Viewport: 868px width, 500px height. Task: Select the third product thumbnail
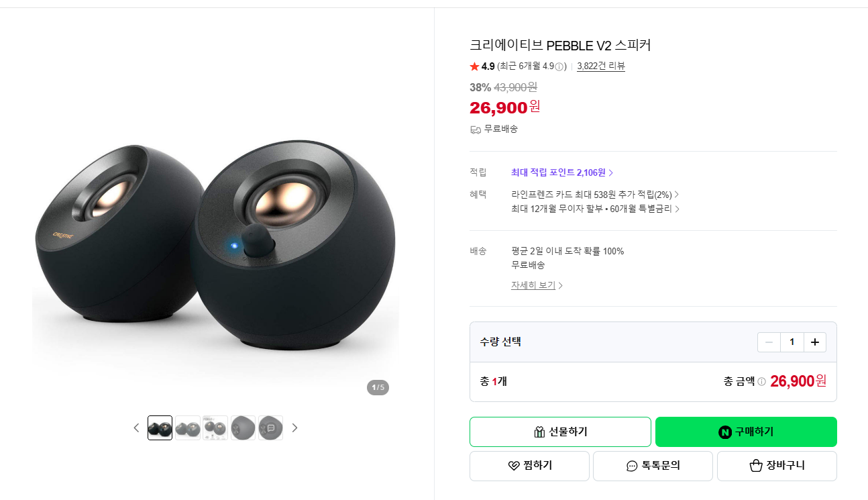click(x=215, y=428)
